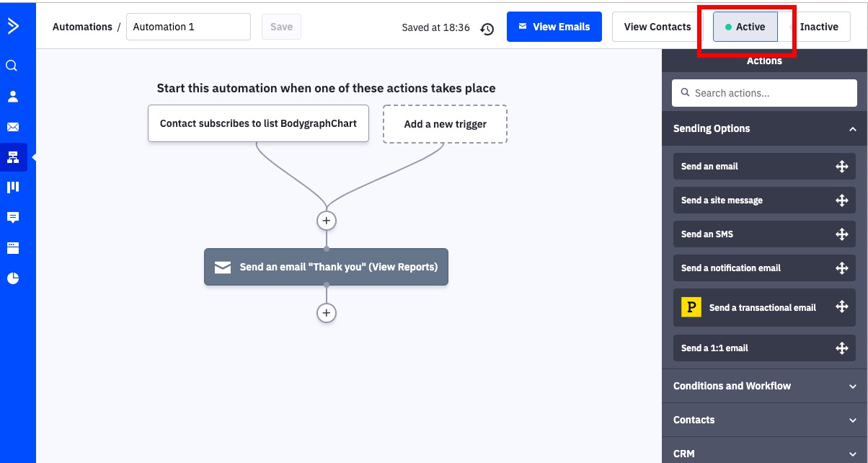Open the ActiveCampaign logo home icon
The image size is (868, 463).
[14, 27]
